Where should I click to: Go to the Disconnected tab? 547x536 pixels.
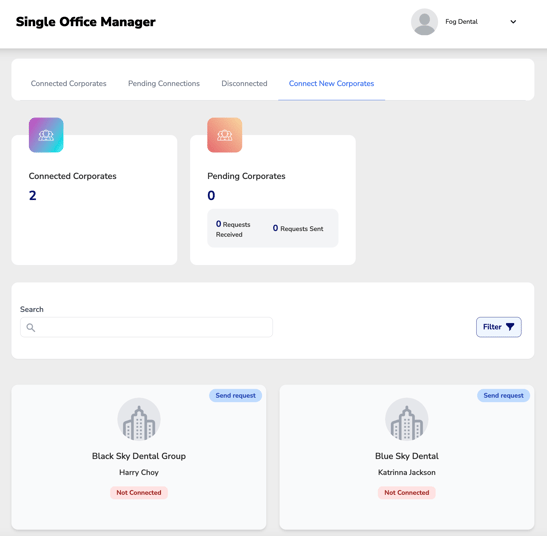pos(244,83)
